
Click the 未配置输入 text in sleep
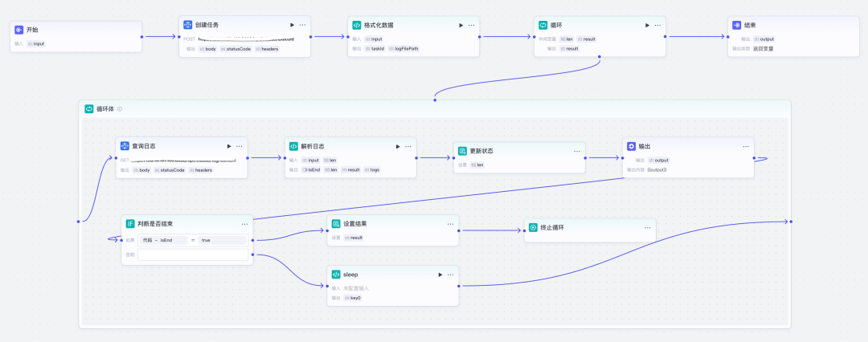pyautogui.click(x=356, y=288)
